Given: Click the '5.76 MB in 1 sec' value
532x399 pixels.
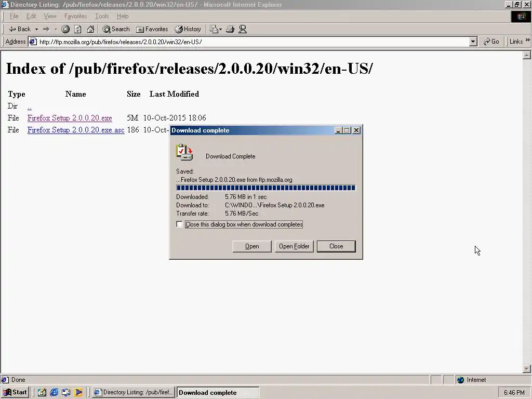Looking at the screenshot, I should pyautogui.click(x=246, y=197).
